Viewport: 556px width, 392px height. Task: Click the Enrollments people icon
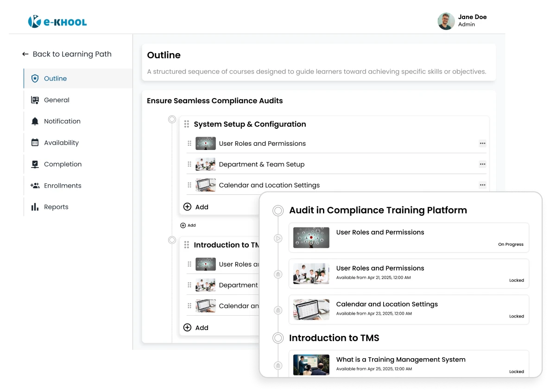coord(35,186)
